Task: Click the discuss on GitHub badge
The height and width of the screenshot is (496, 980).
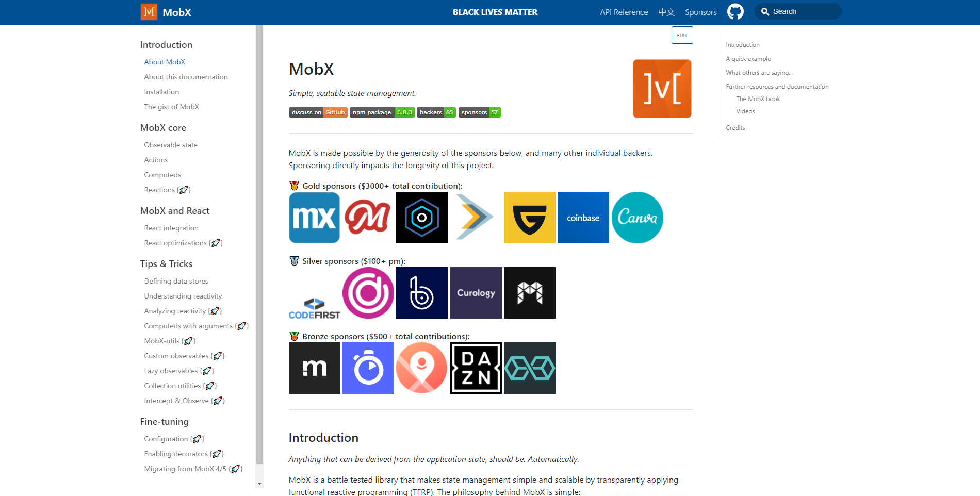Action: (318, 112)
